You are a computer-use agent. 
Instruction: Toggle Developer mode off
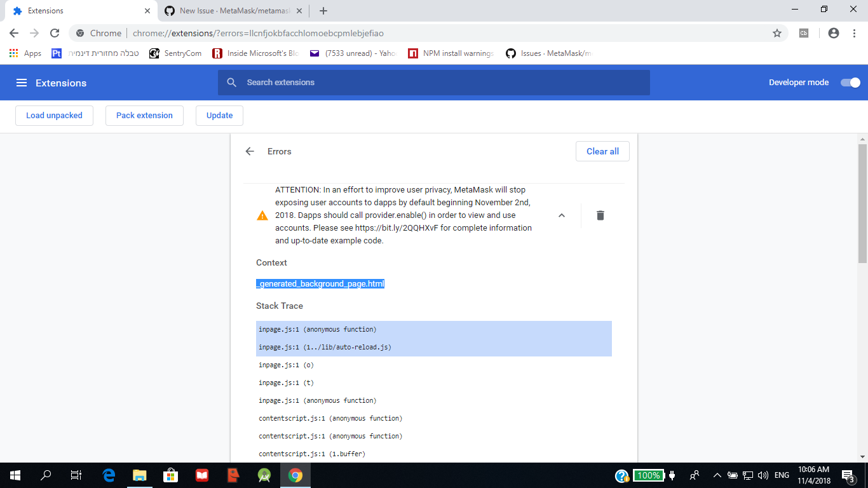pyautogui.click(x=850, y=82)
